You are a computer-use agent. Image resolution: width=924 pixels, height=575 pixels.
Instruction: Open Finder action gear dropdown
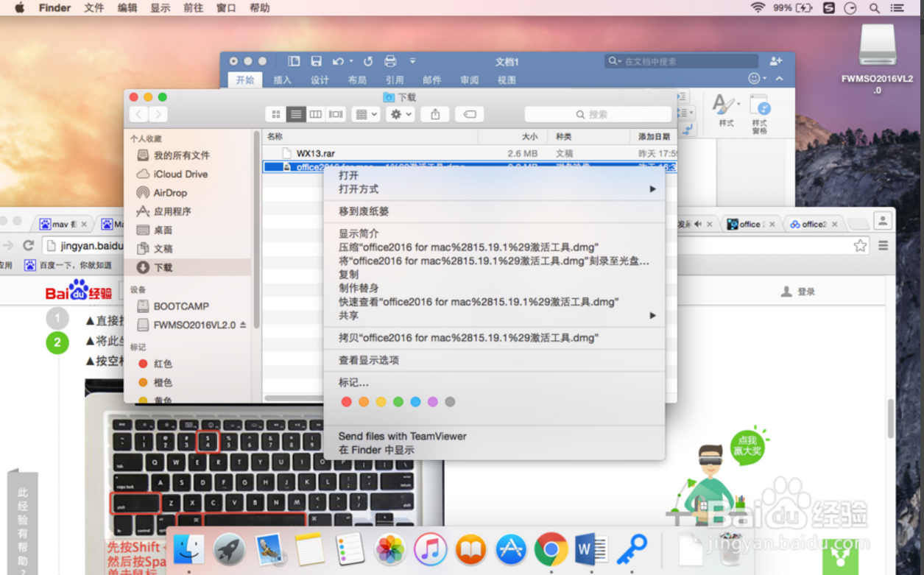coord(400,114)
